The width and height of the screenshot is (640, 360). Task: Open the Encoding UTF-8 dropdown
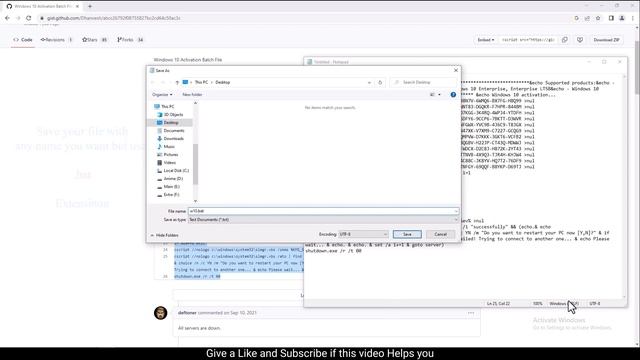363,234
